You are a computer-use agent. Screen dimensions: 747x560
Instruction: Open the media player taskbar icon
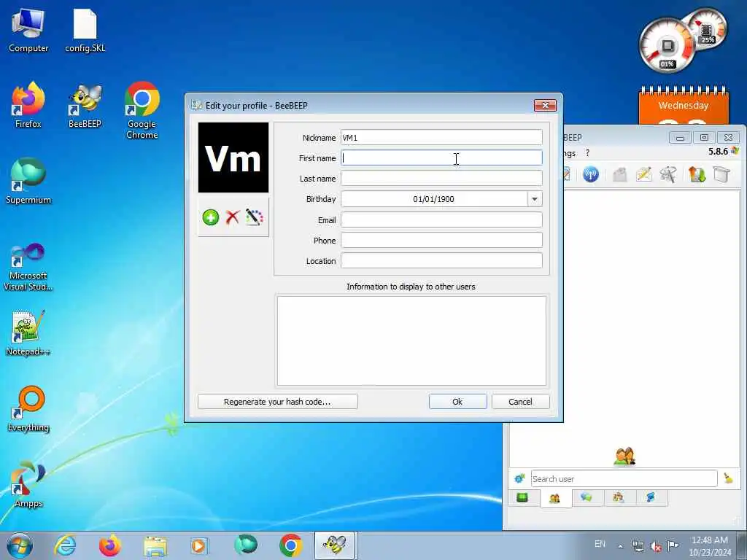pos(200,545)
